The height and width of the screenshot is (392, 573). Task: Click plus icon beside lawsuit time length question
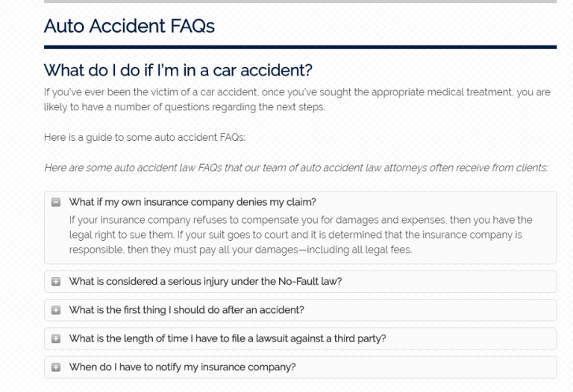point(56,338)
